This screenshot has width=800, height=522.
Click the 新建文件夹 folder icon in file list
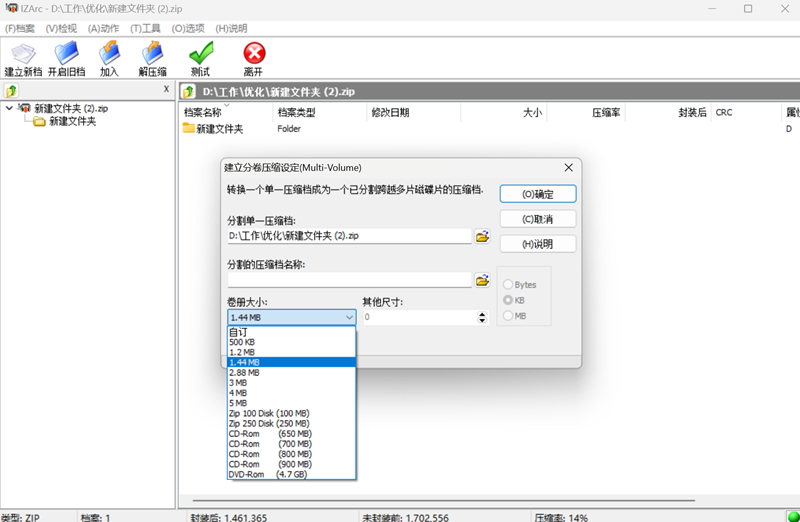[x=189, y=128]
